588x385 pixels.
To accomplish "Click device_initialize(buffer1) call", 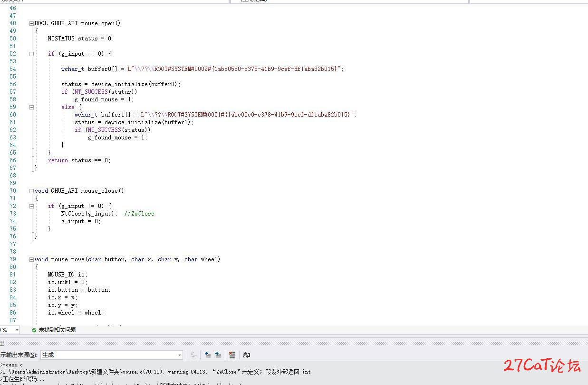I will pos(149,122).
